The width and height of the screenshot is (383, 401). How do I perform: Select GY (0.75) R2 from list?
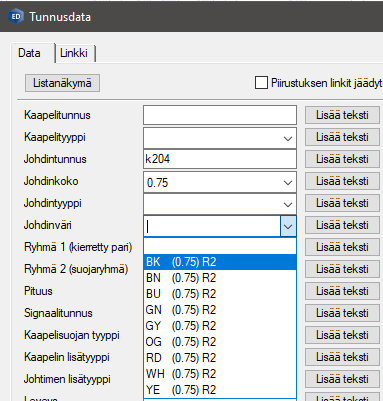220,326
